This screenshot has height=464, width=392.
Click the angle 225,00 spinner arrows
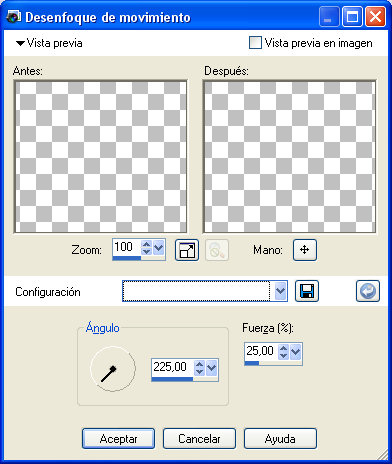coord(199,368)
